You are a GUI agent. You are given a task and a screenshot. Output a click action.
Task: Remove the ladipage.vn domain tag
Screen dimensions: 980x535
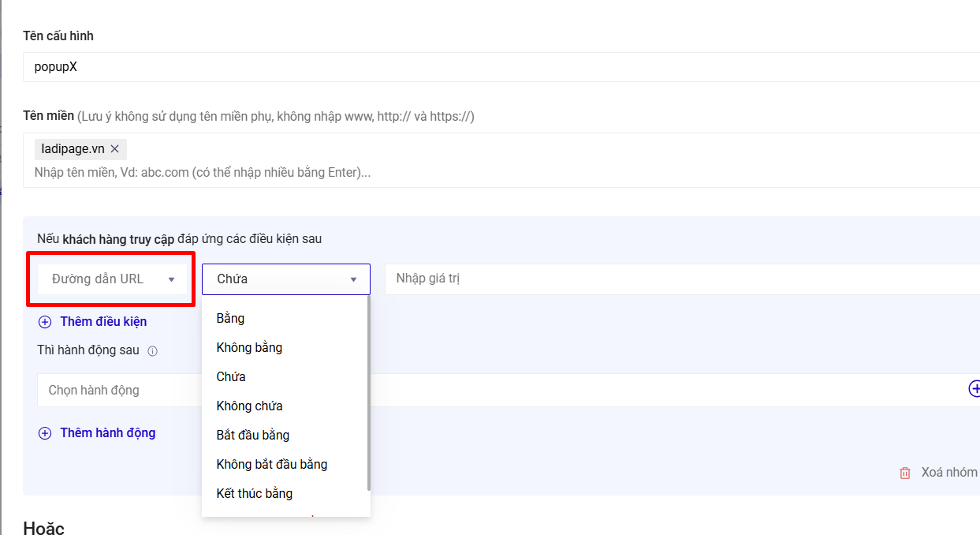[115, 149]
